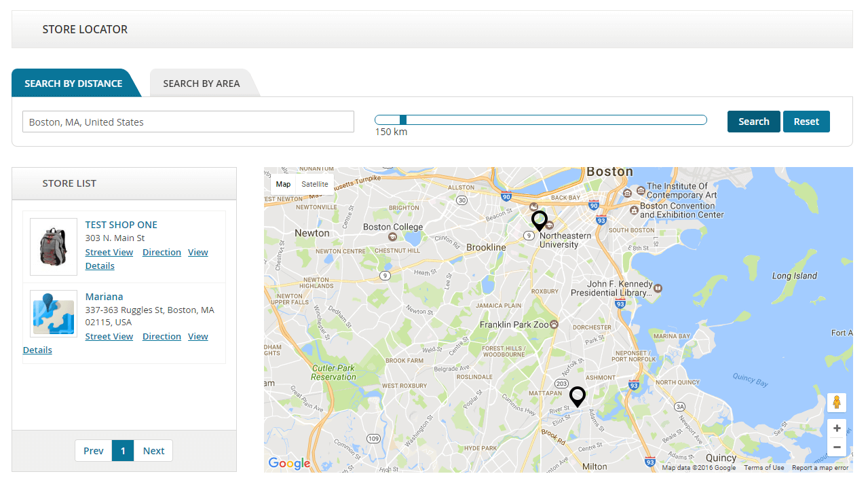The image size is (868, 493).
Task: Go to Next page of store list
Action: (153, 451)
